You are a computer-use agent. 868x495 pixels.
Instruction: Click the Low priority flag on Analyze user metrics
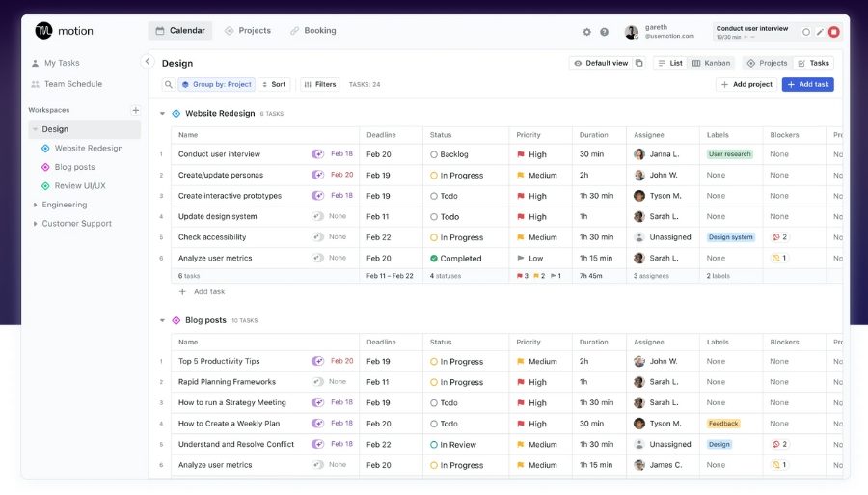tap(521, 258)
